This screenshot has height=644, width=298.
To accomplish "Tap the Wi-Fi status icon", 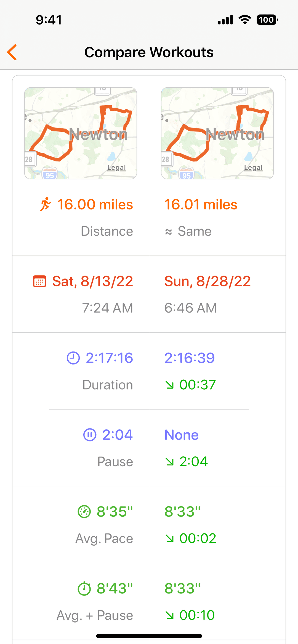I will coord(245,20).
